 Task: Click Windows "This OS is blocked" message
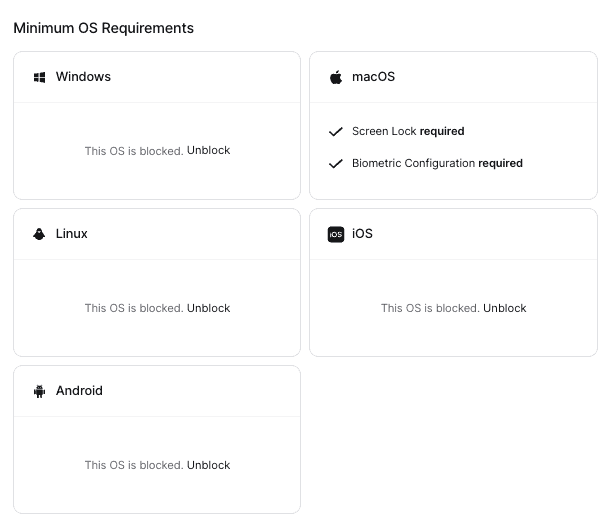pyautogui.click(x=134, y=151)
